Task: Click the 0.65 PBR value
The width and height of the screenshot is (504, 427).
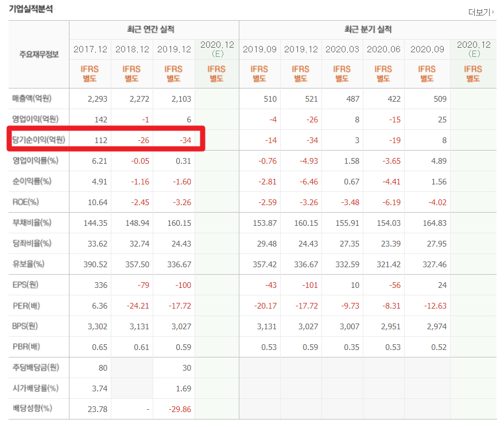Action: tap(100, 347)
